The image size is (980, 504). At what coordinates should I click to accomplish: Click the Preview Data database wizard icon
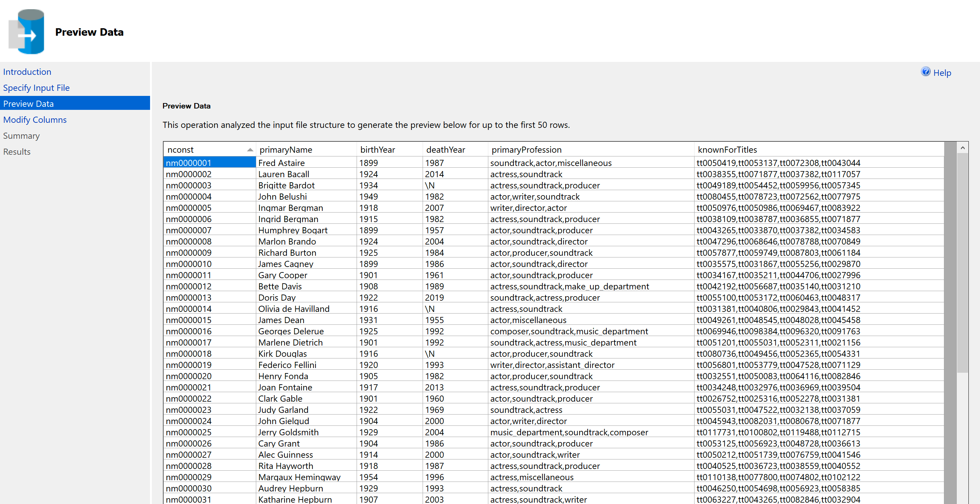pos(27,32)
